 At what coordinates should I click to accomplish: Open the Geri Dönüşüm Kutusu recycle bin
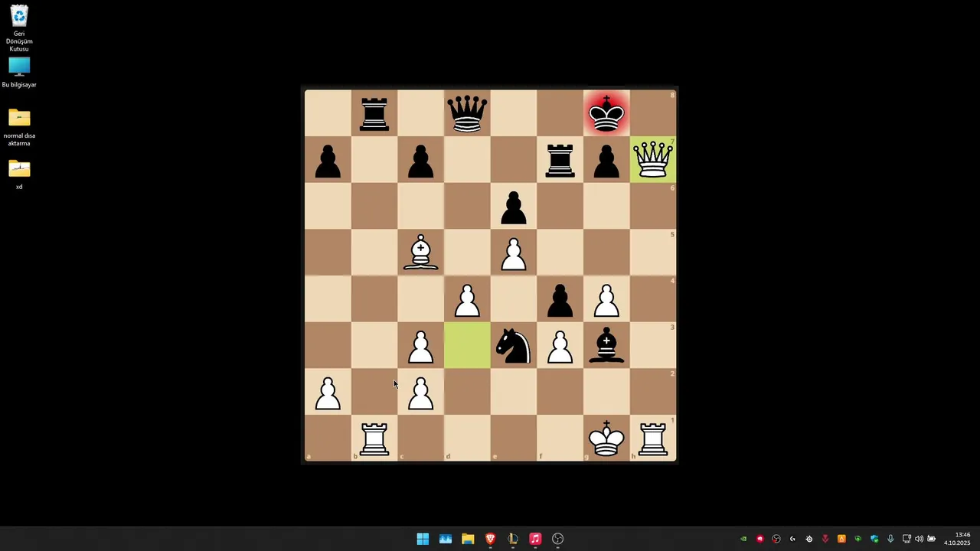pyautogui.click(x=19, y=28)
